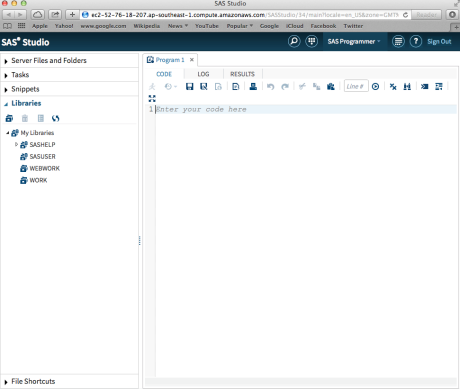
Task: Click the Save As icon
Action: 204,87
